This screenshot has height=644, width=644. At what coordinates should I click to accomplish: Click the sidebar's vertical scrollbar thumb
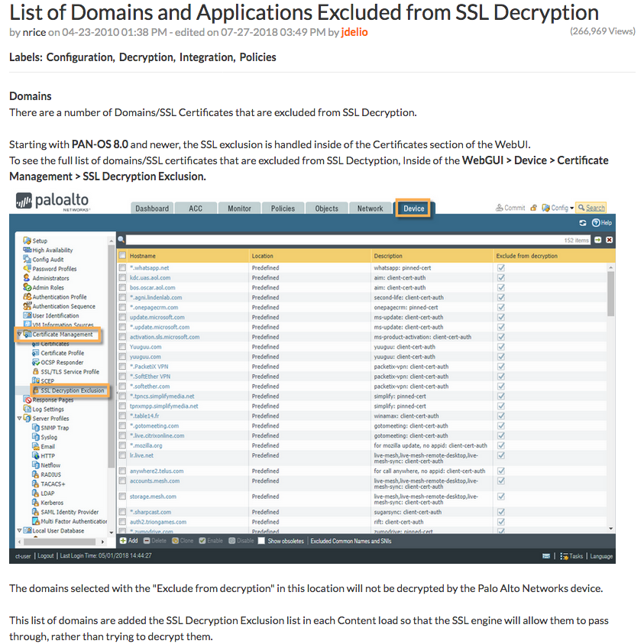coord(111,356)
